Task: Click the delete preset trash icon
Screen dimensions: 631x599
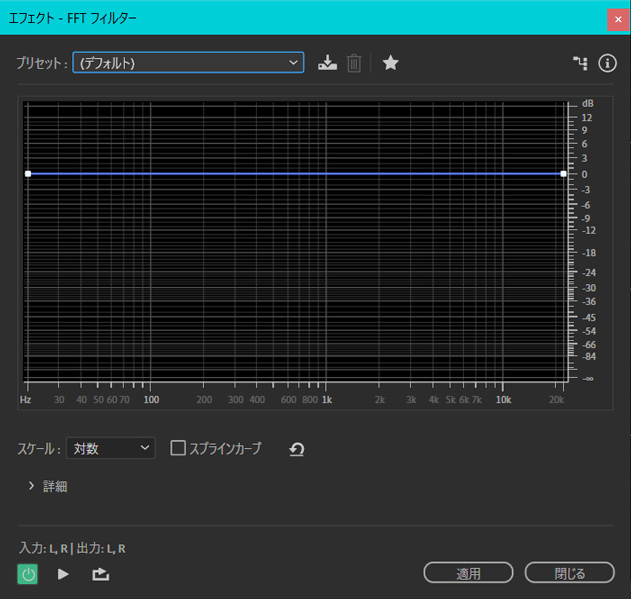Action: tap(353, 63)
